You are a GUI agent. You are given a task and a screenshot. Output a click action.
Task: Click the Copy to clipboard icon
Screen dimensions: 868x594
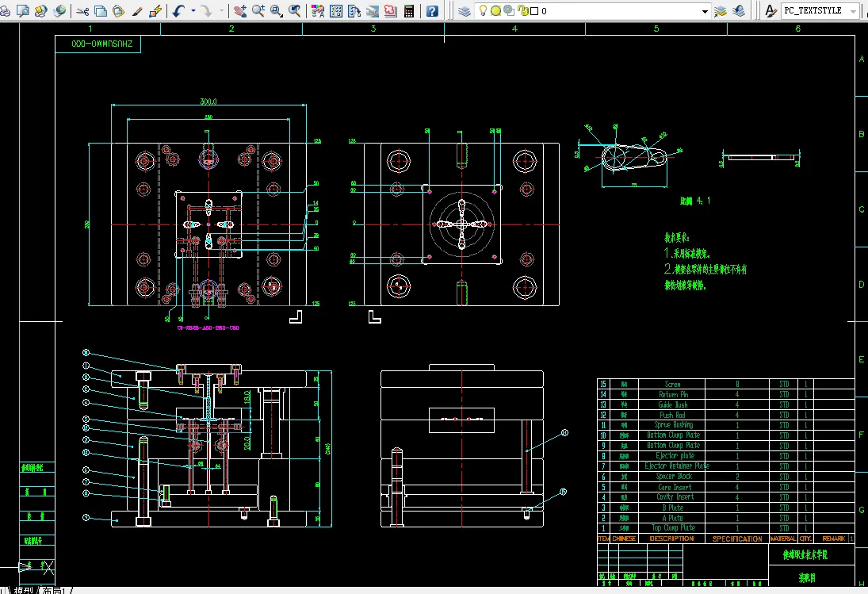point(101,10)
